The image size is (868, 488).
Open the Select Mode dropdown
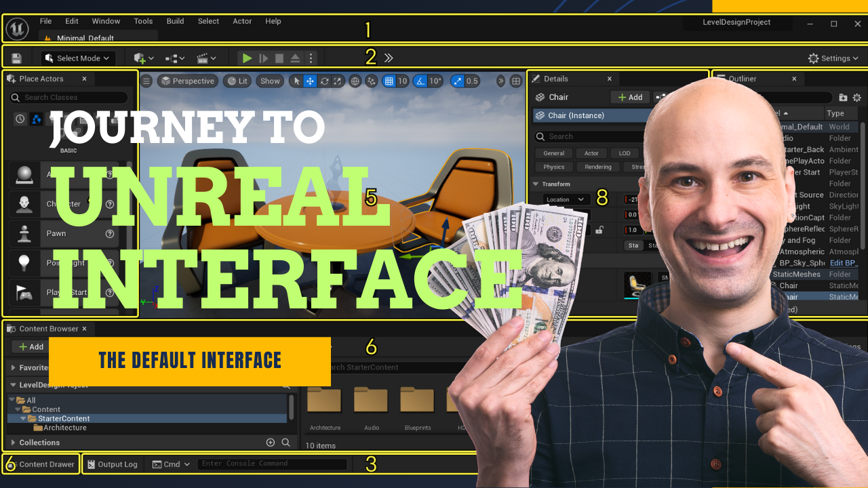point(78,58)
